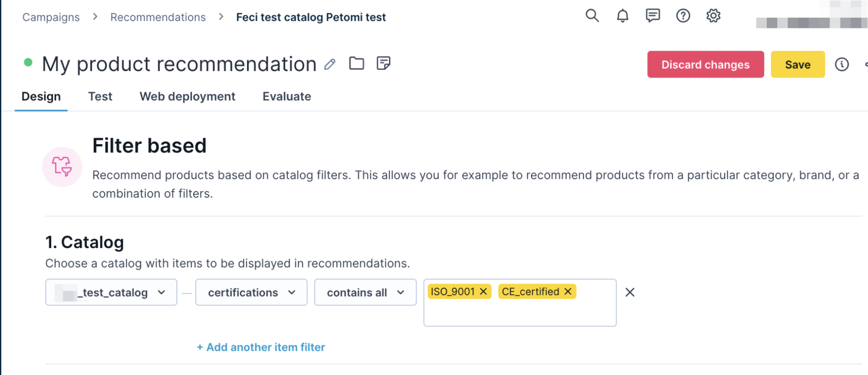Switch to the Design tab

[x=41, y=96]
